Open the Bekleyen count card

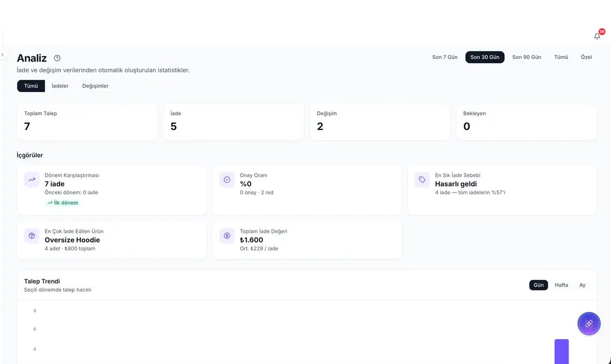527,122
